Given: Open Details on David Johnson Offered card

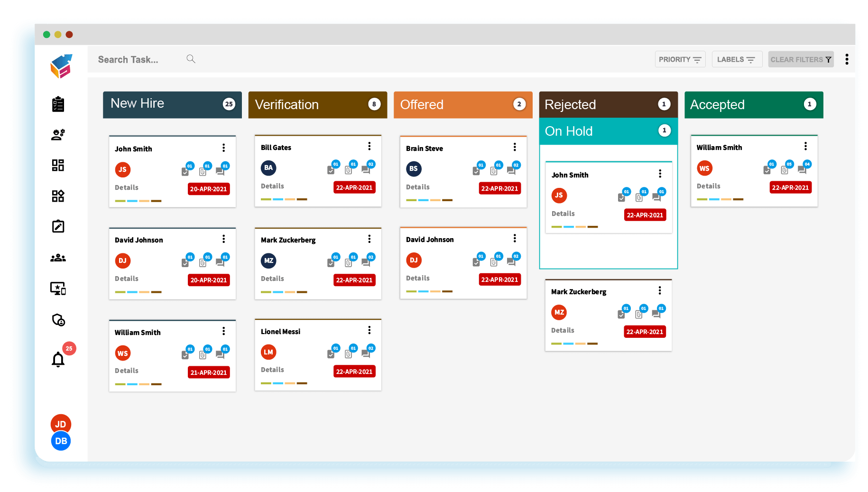Looking at the screenshot, I should [418, 278].
